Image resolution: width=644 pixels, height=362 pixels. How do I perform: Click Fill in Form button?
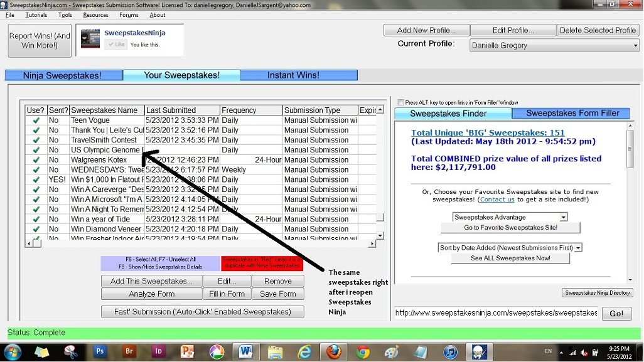227,294
